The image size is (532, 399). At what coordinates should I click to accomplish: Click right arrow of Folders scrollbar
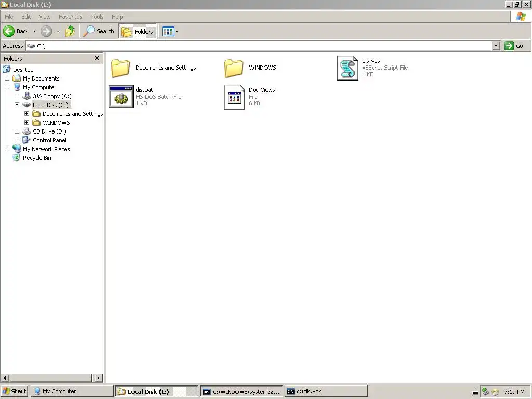pos(98,378)
